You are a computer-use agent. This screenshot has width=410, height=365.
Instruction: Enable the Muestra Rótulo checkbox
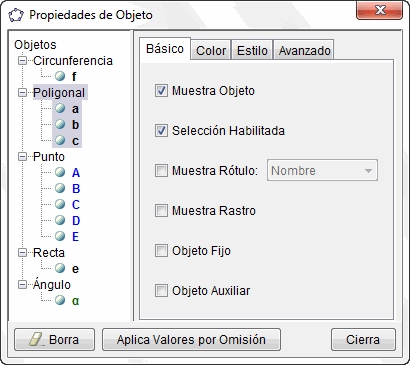click(161, 171)
